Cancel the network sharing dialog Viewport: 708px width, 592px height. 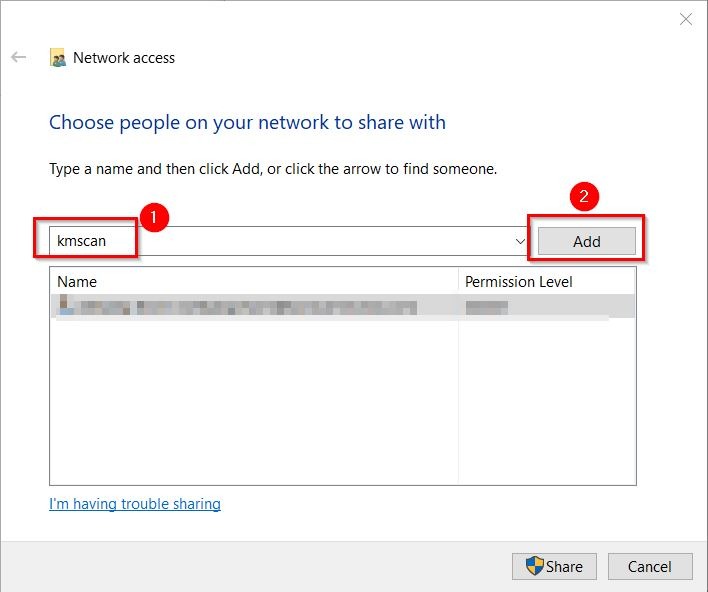650,566
